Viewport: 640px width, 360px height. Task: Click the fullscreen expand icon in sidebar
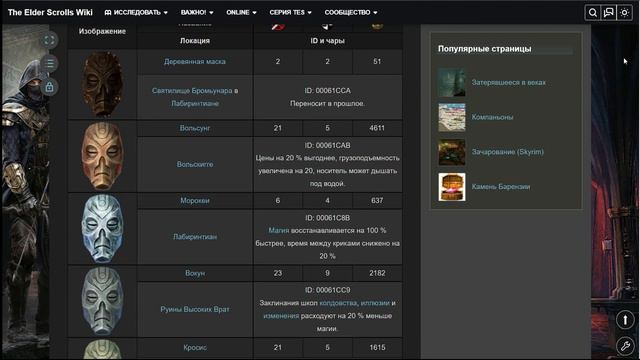[49, 40]
